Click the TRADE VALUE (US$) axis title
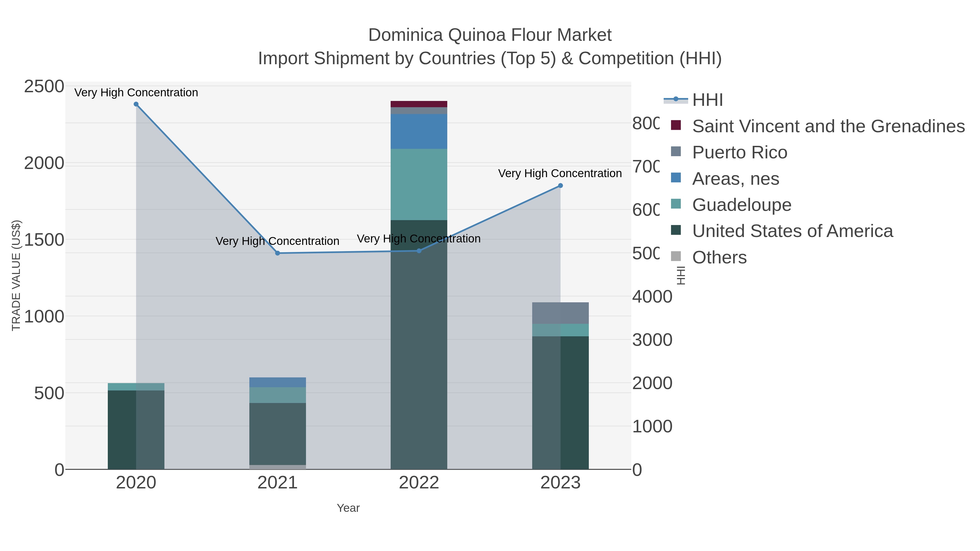Image resolution: width=980 pixels, height=551 pixels. pos(16,275)
